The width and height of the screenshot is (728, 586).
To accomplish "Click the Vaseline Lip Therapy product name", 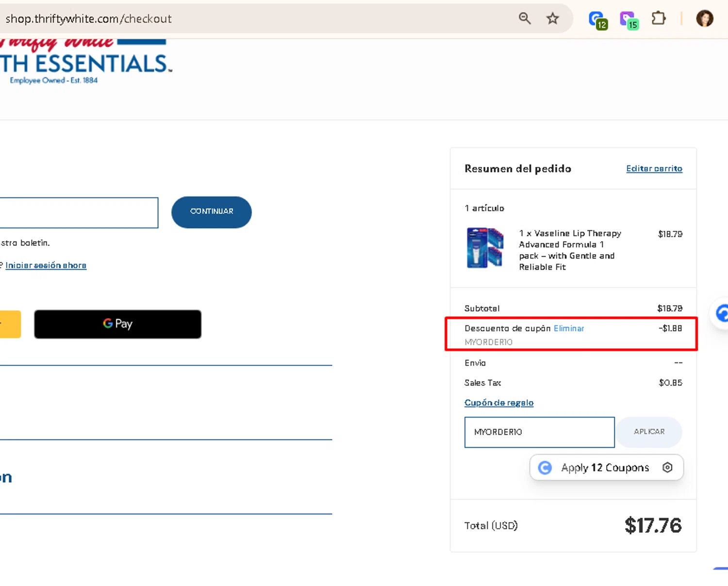I will point(570,250).
